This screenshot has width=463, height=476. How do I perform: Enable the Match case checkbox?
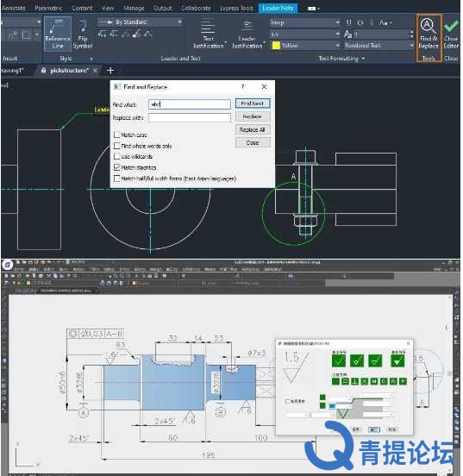point(116,135)
